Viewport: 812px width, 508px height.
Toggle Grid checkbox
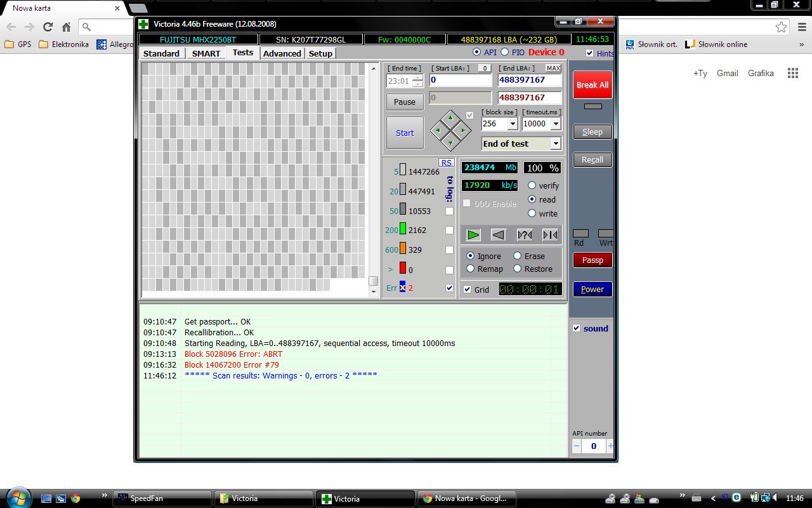pos(468,290)
